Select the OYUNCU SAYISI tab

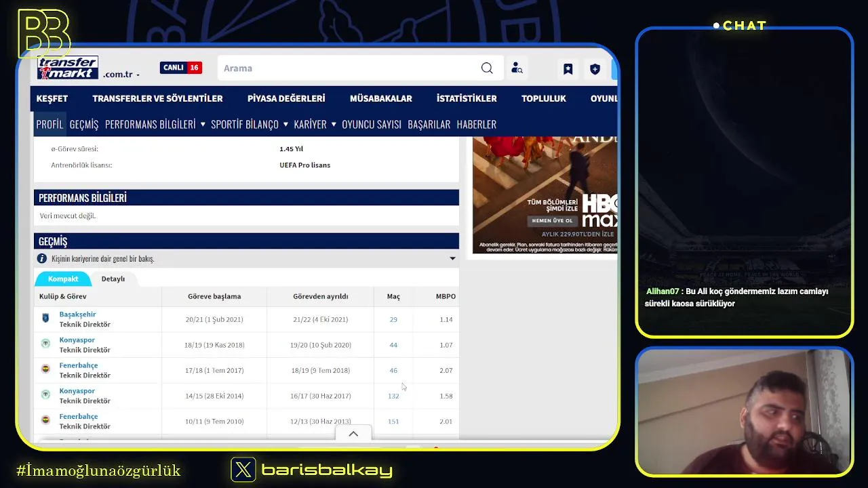[x=372, y=124]
